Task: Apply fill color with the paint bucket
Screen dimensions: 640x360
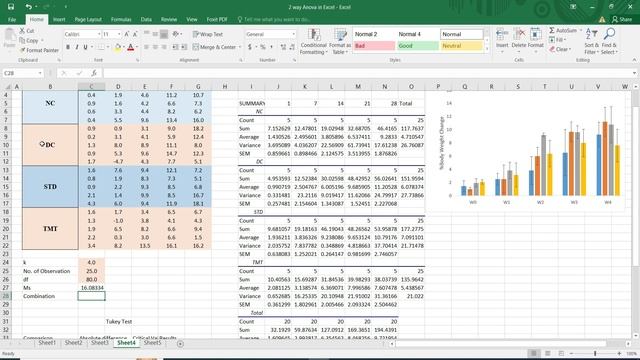Action: 118,48
